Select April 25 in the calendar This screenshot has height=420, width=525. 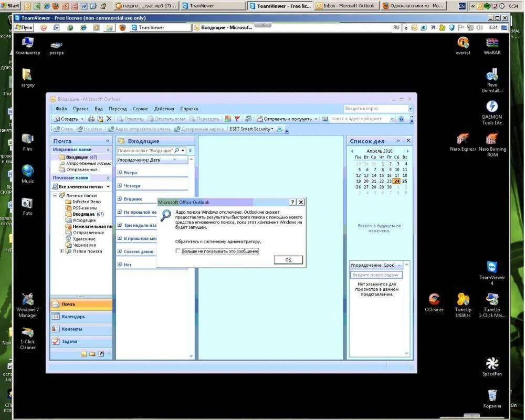[404, 181]
